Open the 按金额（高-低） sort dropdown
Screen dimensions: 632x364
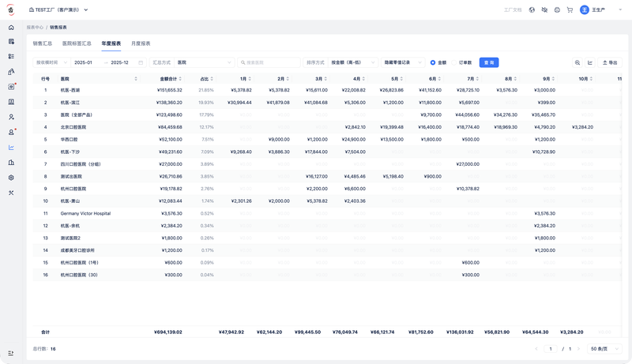pos(352,62)
